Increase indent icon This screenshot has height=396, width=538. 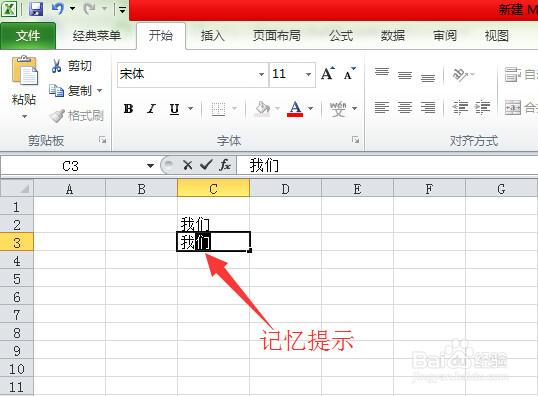482,108
